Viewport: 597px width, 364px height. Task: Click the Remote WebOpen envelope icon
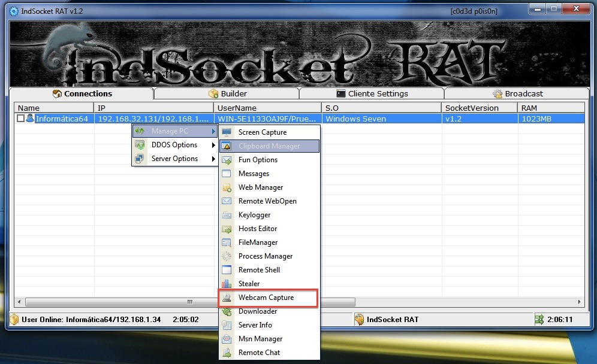click(227, 201)
